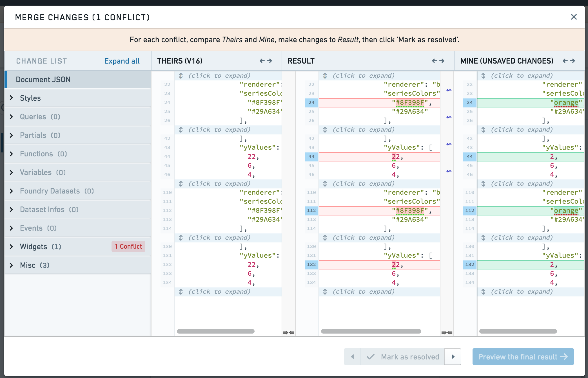588x378 pixels.
Task: Click sync-scroll icon between Result and Mine
Action: coord(447,333)
